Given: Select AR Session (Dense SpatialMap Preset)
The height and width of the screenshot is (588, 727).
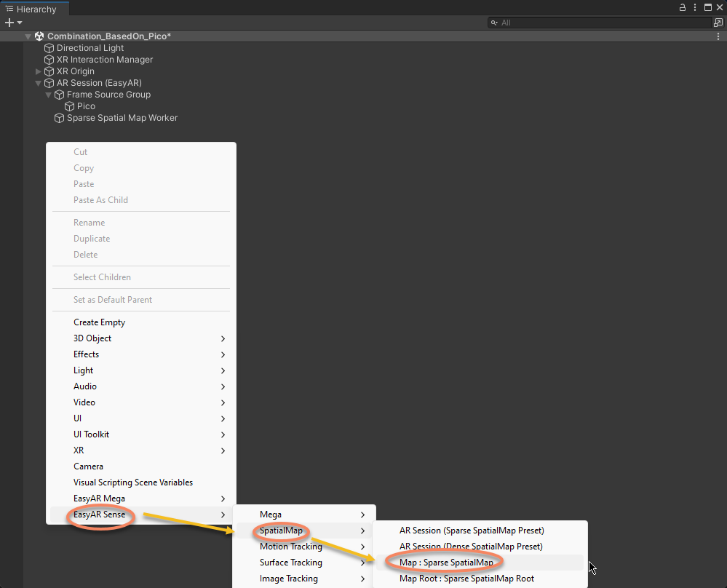Looking at the screenshot, I should (x=471, y=547).
